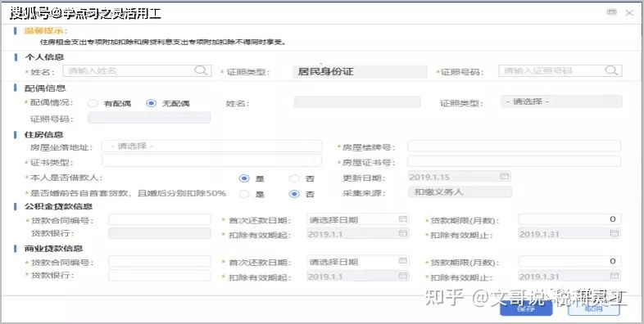Viewport: 644px width, 324px height.
Task: Expand 房屋坐落地址 dropdown
Action: click(211, 146)
